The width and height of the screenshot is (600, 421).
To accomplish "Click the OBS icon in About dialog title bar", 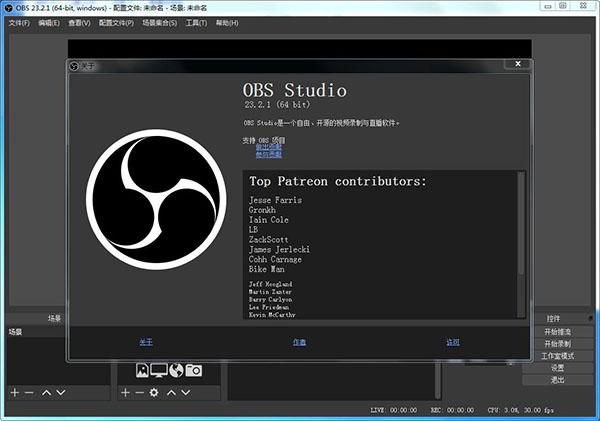I will [74, 67].
